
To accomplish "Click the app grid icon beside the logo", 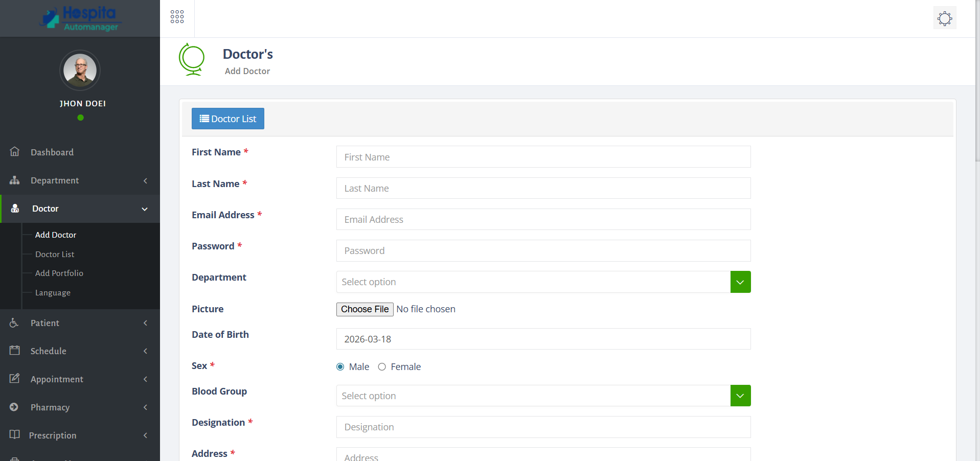I will pyautogui.click(x=176, y=16).
